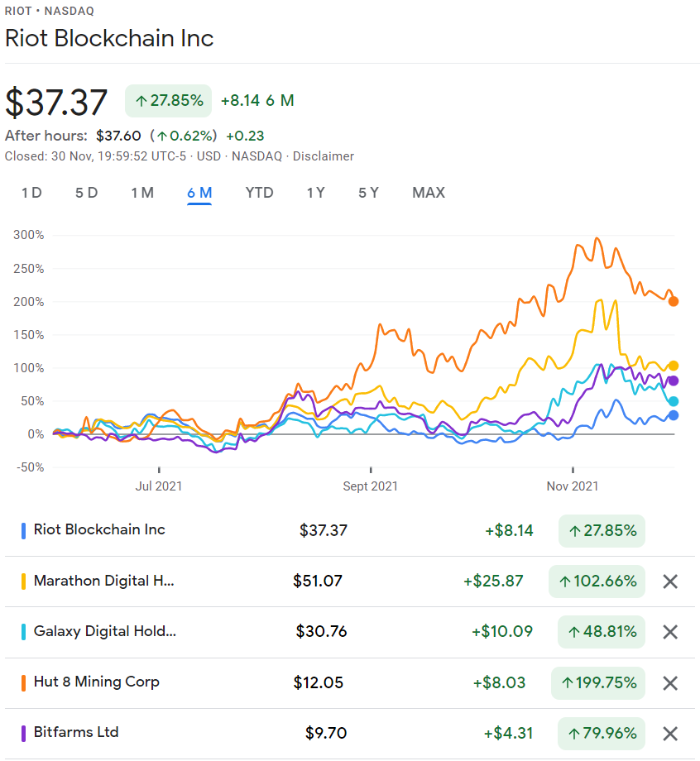Click Galaxy's +$10.09 change value
Screen dimensions: 700x761
click(x=502, y=631)
